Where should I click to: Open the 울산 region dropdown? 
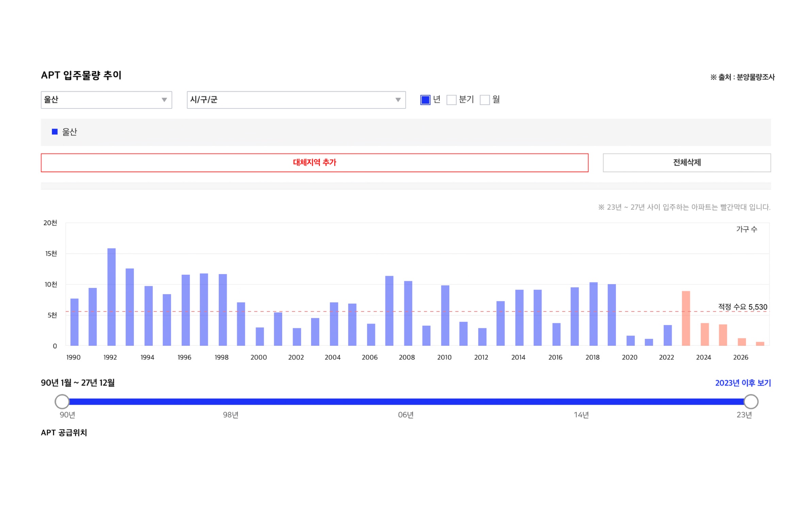106,100
